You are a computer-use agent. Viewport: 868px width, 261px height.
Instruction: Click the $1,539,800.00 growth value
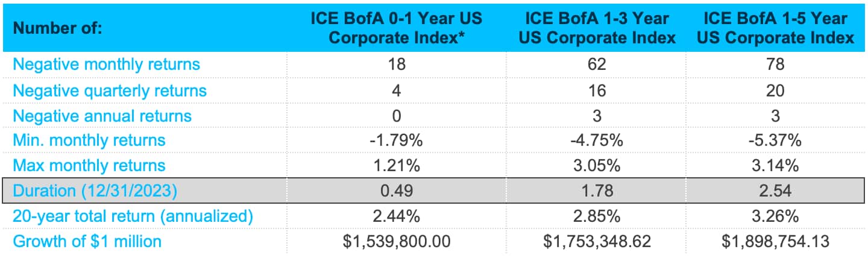(x=395, y=242)
